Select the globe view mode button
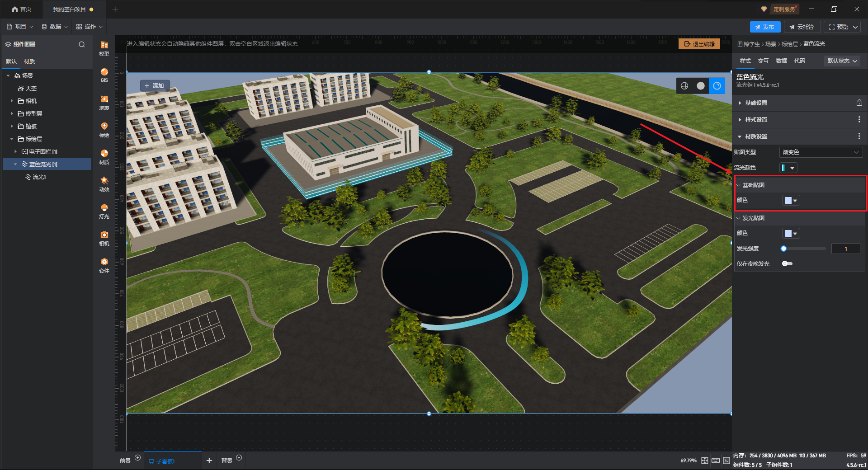Image resolution: width=868 pixels, height=470 pixels. [x=684, y=86]
